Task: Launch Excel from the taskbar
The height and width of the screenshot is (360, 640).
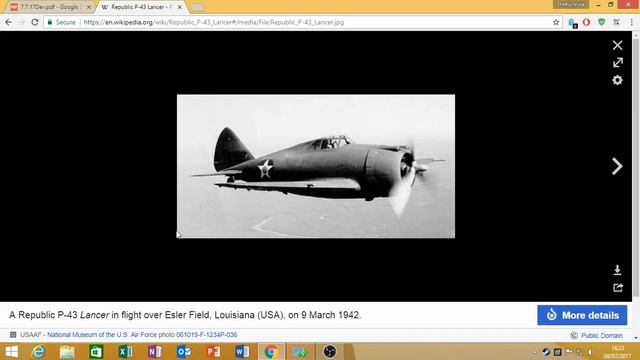Action: pyautogui.click(x=126, y=351)
